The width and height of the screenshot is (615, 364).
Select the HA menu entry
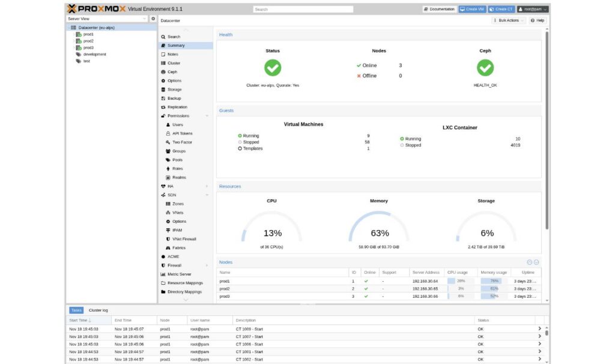tap(186, 186)
